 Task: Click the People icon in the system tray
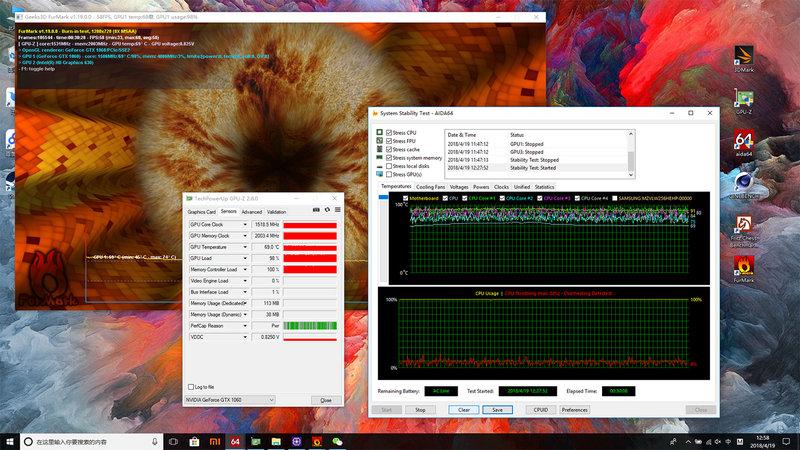pyautogui.click(x=673, y=441)
